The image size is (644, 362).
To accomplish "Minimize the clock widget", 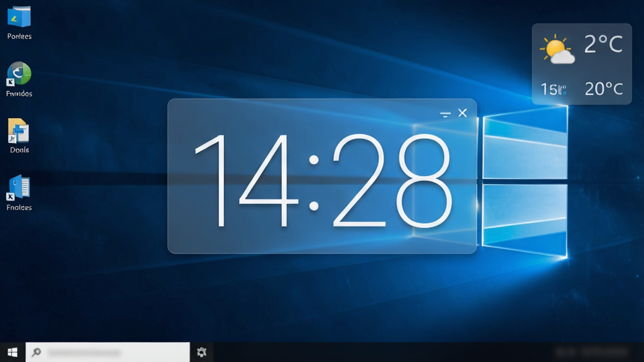I will [445, 114].
